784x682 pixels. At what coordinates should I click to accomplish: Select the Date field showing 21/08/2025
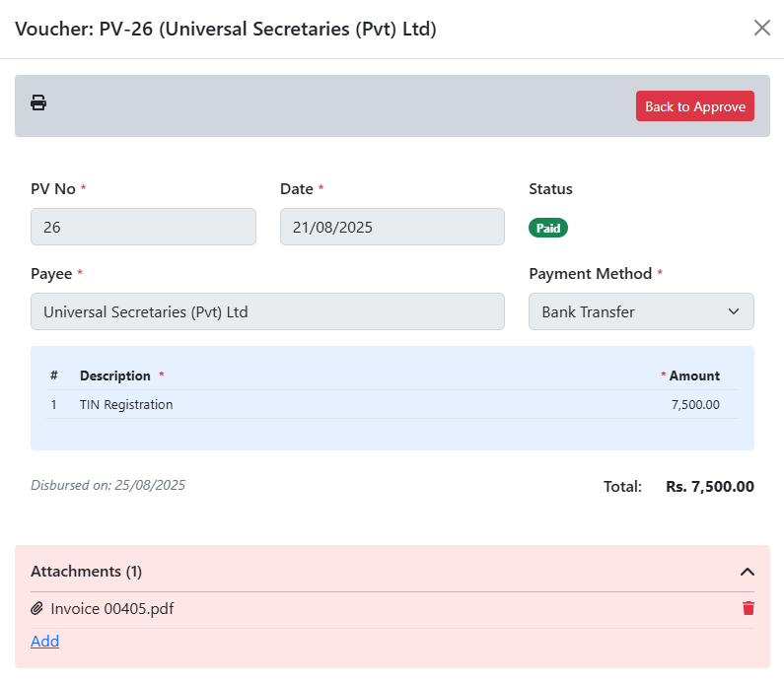point(392,227)
